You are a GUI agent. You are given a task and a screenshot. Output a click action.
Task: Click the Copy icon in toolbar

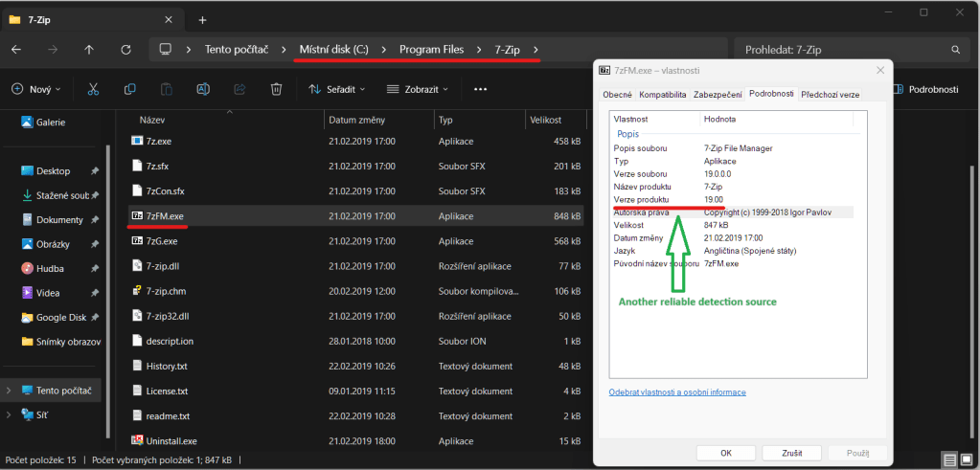click(x=129, y=89)
